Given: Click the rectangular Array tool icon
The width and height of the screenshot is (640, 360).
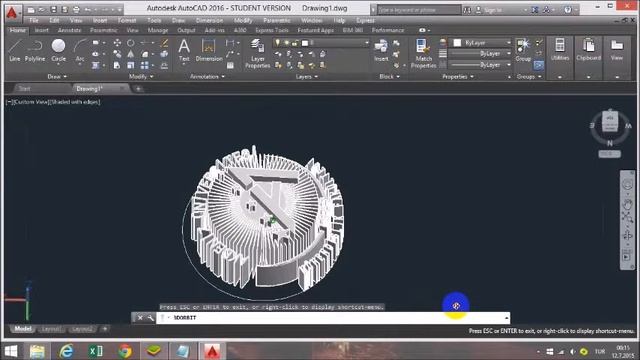Looking at the screenshot, I should click(144, 65).
